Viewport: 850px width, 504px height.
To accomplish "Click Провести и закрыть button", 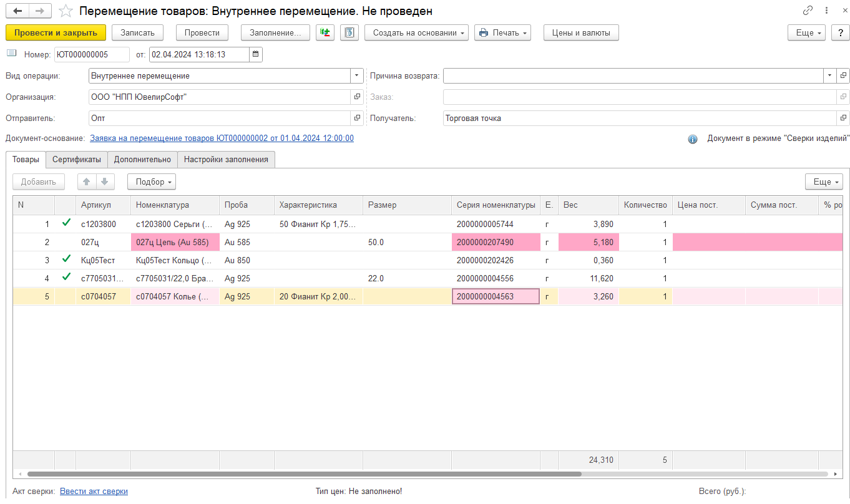I will tap(56, 32).
